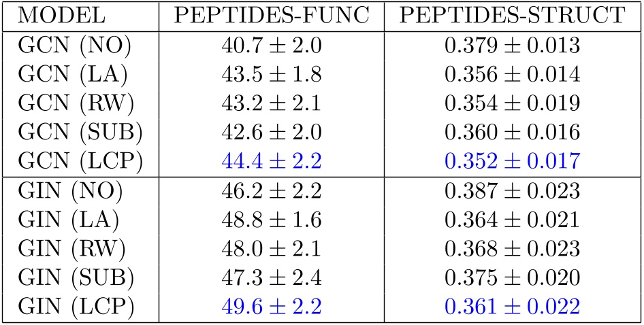This screenshot has height=325, width=644.
Task: Select the PEPTIDES-STRUCT column header
Action: [x=511, y=14]
